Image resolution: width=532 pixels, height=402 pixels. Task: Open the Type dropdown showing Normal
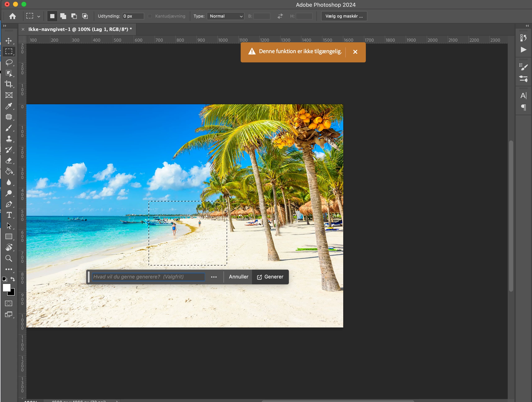225,16
